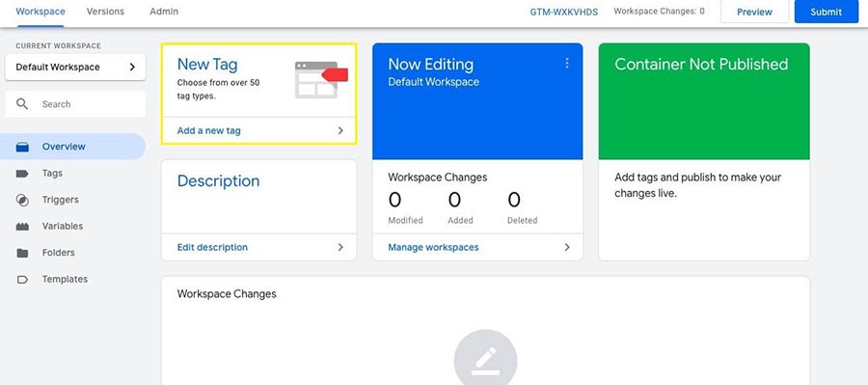
Task: Click the Default Workspace subtitle on blue card
Action: 433,82
